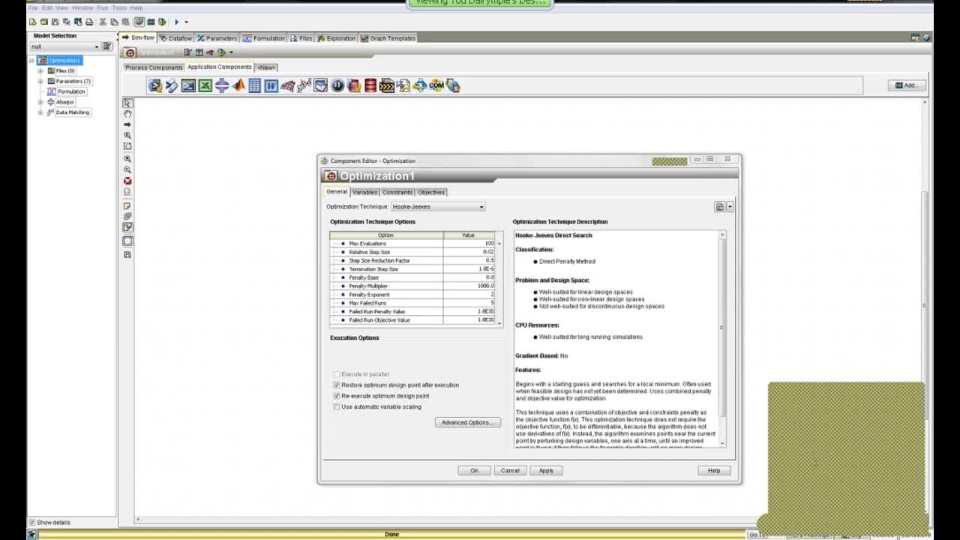Expand the Data Matching tree node
This screenshot has width=960, height=540.
tap(40, 113)
